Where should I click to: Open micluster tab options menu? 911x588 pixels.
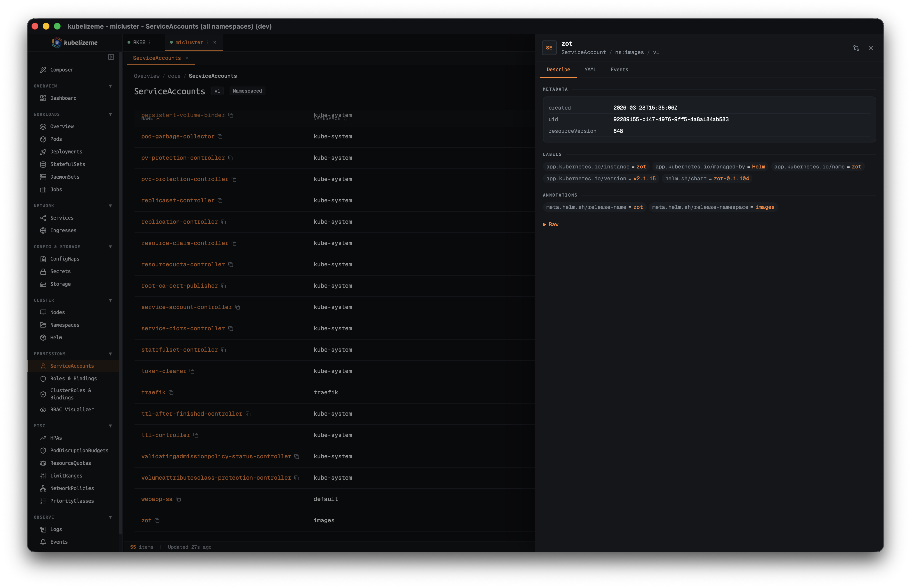[x=207, y=42]
